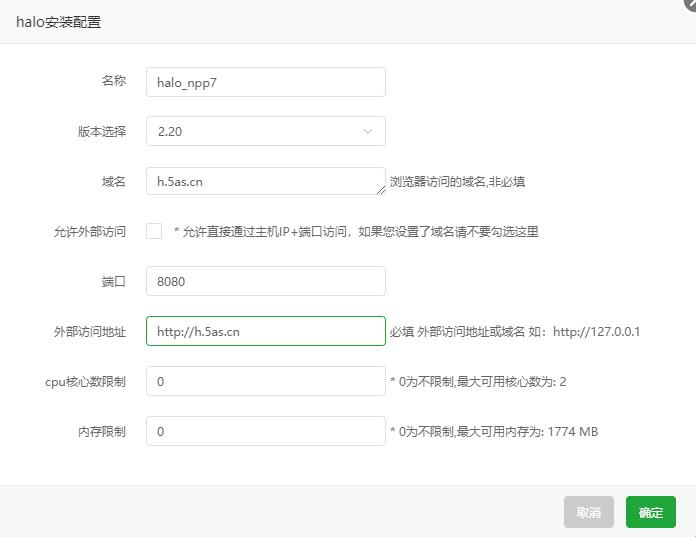Viewport: 696px width, 537px height.
Task: Open the 版本选择 dropdown showing 2.20
Action: [265, 131]
